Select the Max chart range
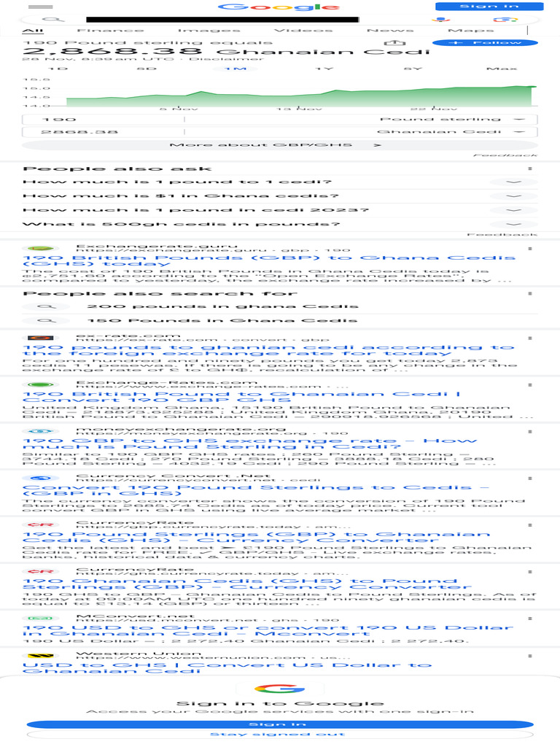560x747 pixels. [502, 69]
